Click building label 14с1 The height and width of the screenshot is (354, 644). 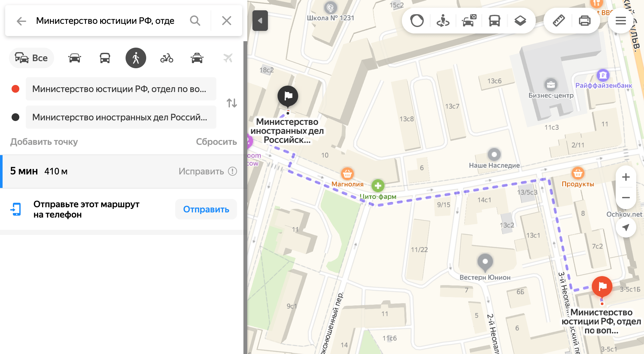click(x=484, y=200)
